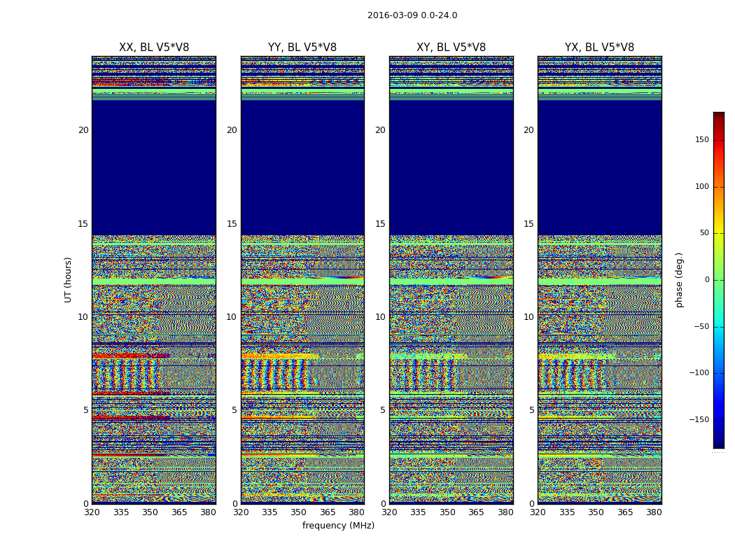
Task: Click the "320" x-tick under YY panel
Action: pos(241,512)
